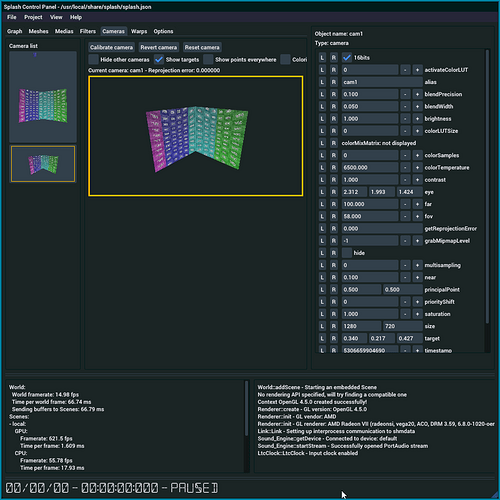The height and width of the screenshot is (500, 500).
Task: Click the R button next to contrast
Action: (x=334, y=180)
